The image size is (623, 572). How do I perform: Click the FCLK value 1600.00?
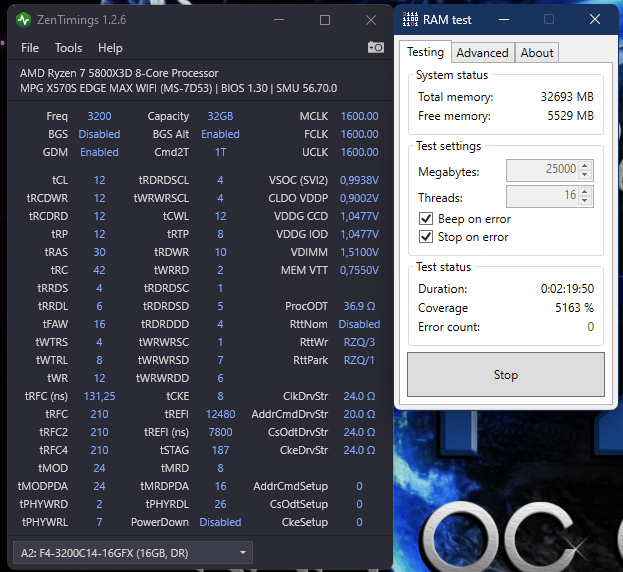point(359,134)
